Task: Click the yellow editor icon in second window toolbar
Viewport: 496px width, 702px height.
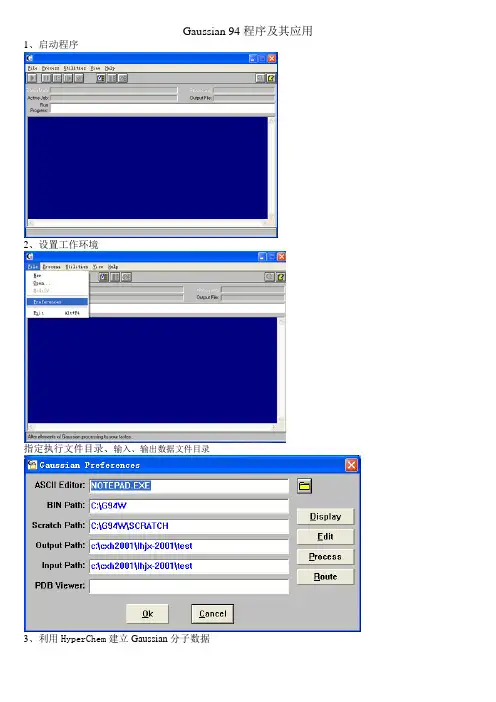Action: pos(281,277)
